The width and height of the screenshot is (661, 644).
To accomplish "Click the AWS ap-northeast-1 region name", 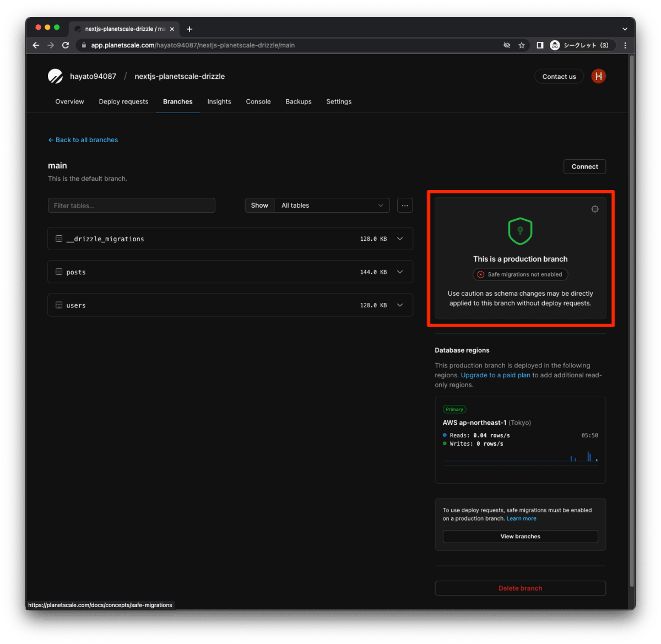I will click(474, 423).
